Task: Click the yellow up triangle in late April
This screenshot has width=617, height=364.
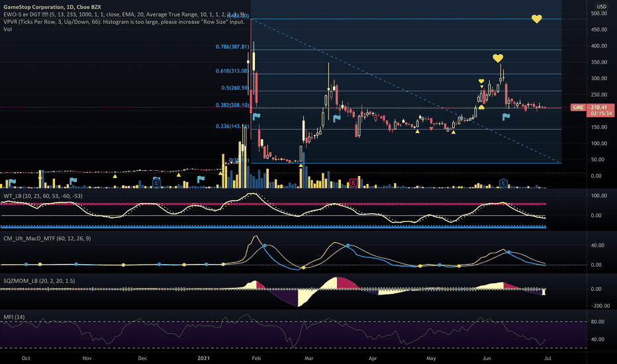Action: pyautogui.click(x=418, y=131)
